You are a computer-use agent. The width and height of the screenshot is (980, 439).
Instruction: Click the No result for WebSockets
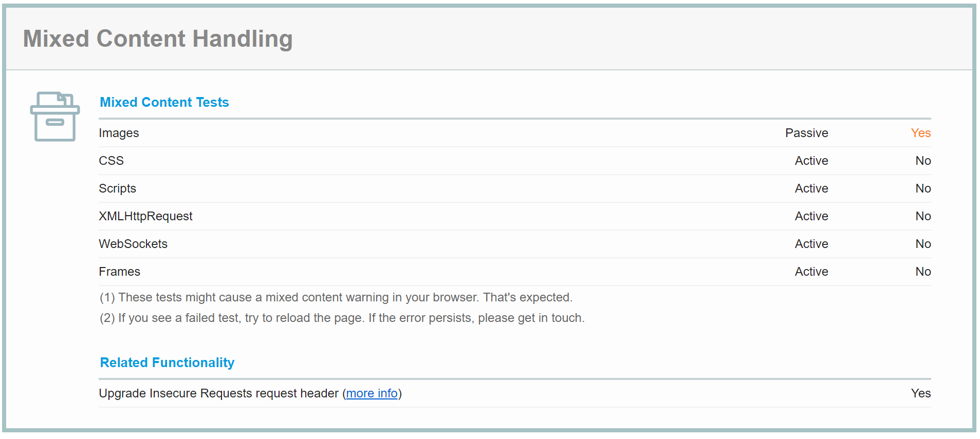click(923, 244)
